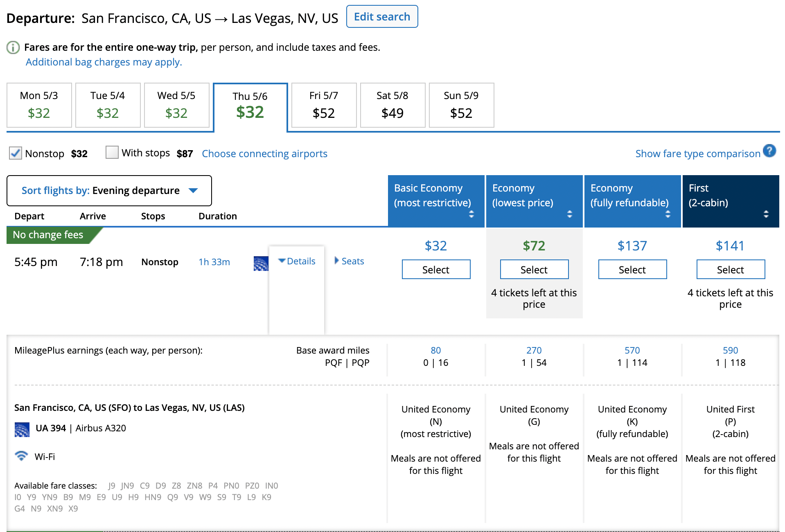Click the Economy (fully refundable) column header
785x532 pixels.
tap(633, 201)
